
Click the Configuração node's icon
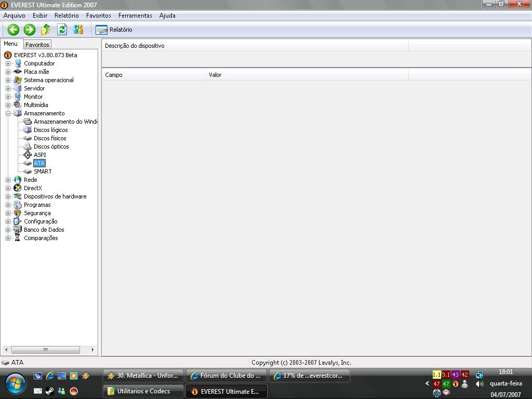[18, 221]
